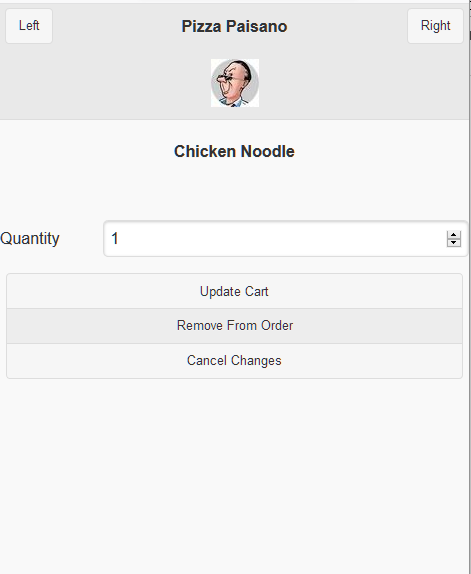Viewport: 471px width, 574px height.
Task: Click the Pizza Paisano header title
Action: click(x=235, y=26)
